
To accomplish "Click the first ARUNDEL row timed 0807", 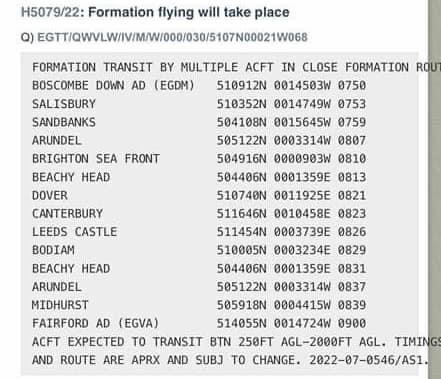I will point(199,140).
